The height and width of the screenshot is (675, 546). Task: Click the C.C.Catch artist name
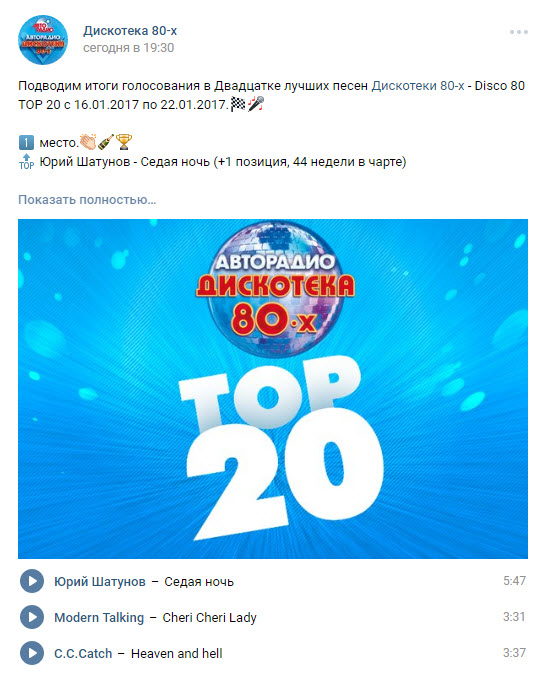(x=83, y=653)
